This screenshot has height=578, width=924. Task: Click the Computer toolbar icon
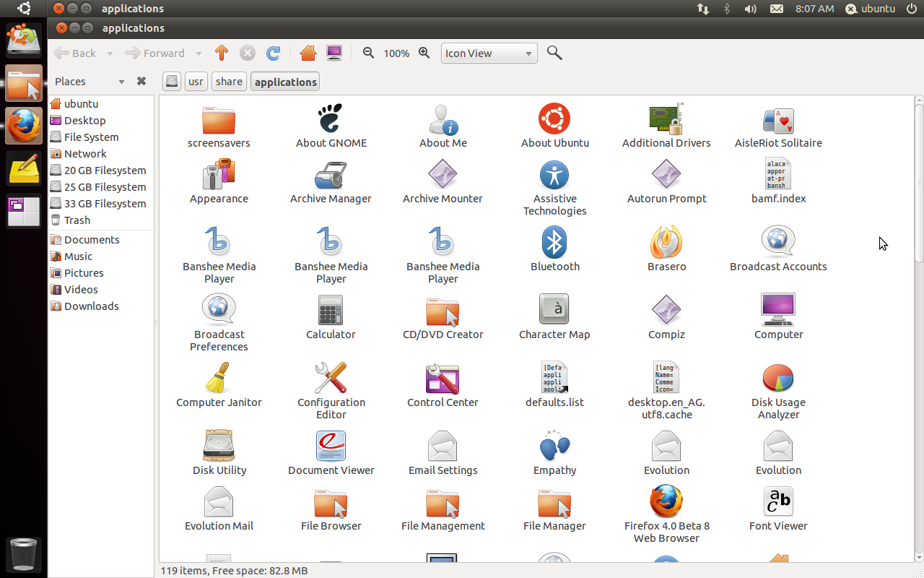click(334, 53)
